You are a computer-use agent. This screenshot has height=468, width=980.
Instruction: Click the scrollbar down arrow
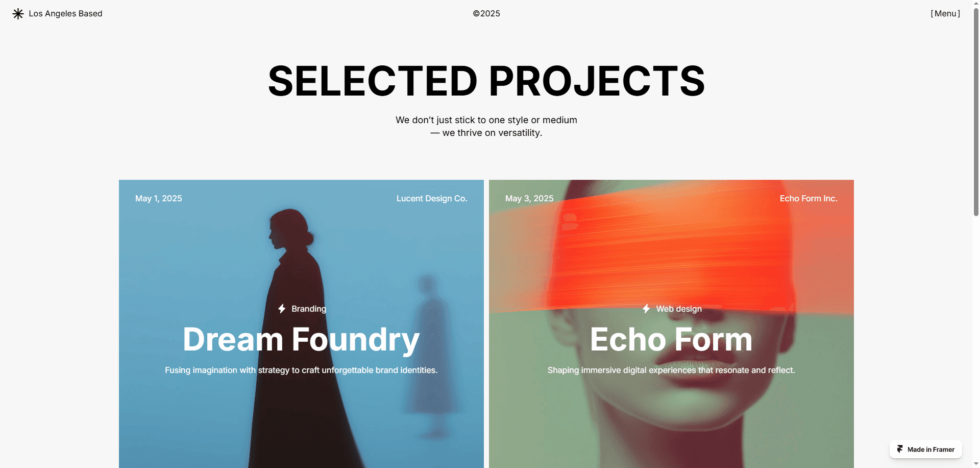pyautogui.click(x=976, y=464)
